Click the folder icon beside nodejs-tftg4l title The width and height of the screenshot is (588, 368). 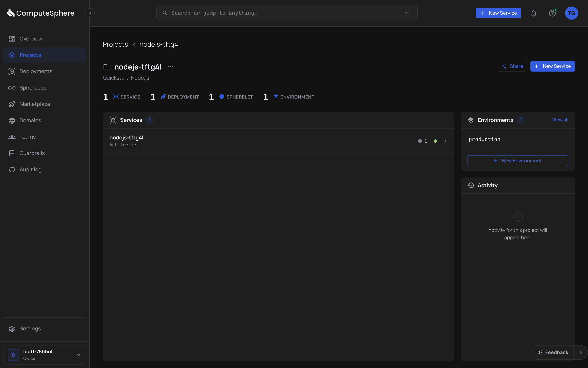pos(107,67)
